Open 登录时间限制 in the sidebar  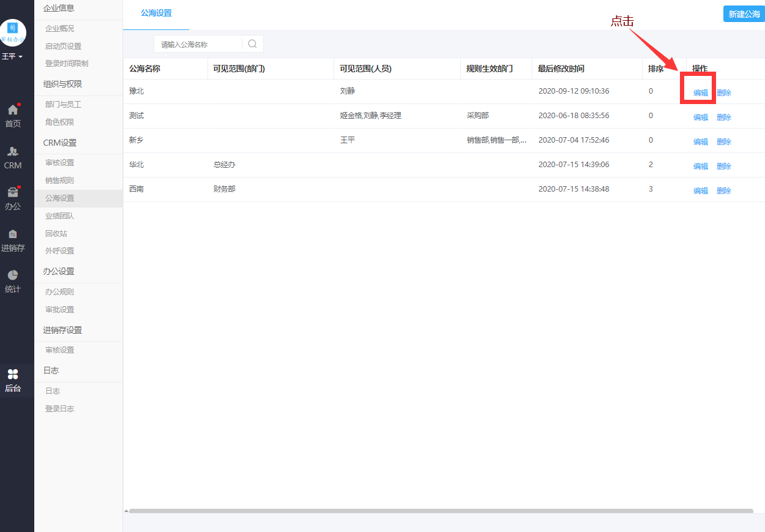67,64
